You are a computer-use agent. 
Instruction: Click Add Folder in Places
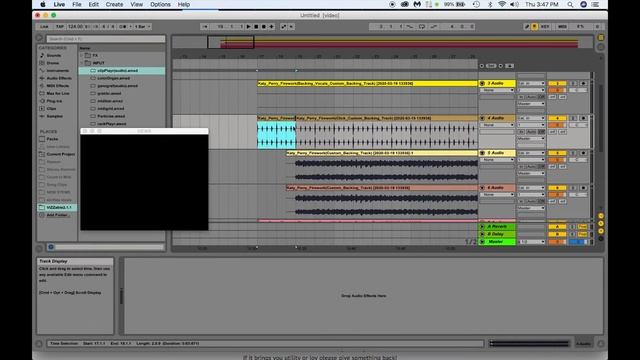(57, 215)
